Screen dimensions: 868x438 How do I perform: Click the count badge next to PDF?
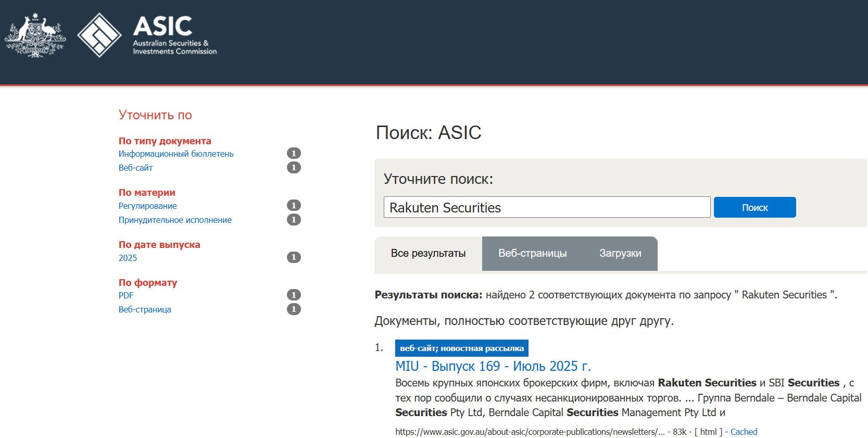coord(294,295)
